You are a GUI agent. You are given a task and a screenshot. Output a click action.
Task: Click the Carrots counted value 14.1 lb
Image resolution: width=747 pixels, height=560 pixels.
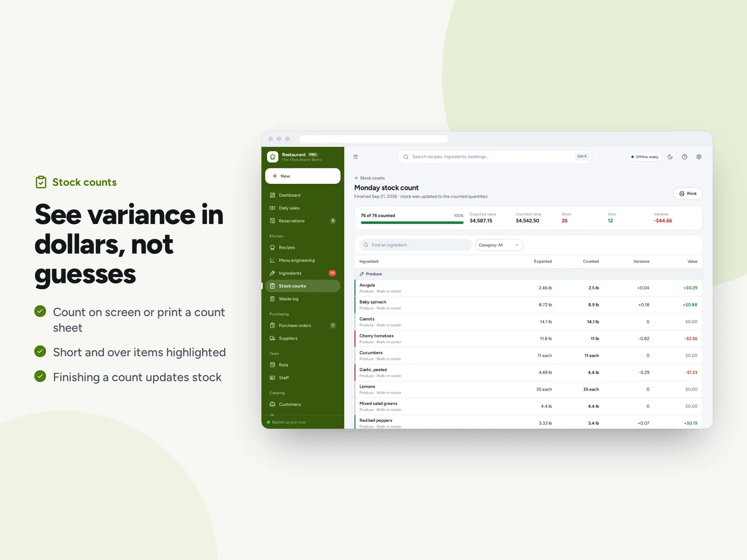(593, 322)
